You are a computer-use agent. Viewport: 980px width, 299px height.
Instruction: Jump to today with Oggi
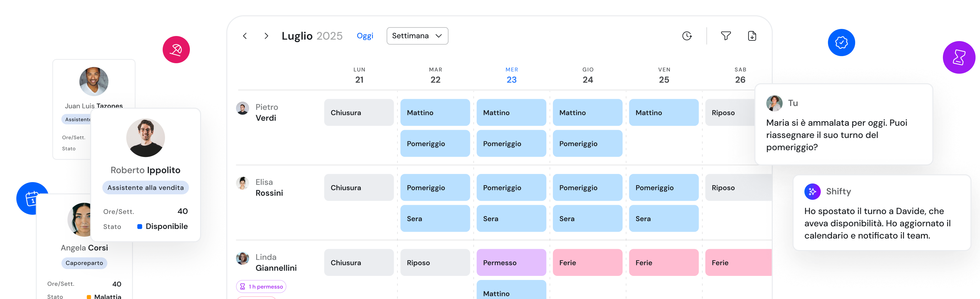(364, 36)
